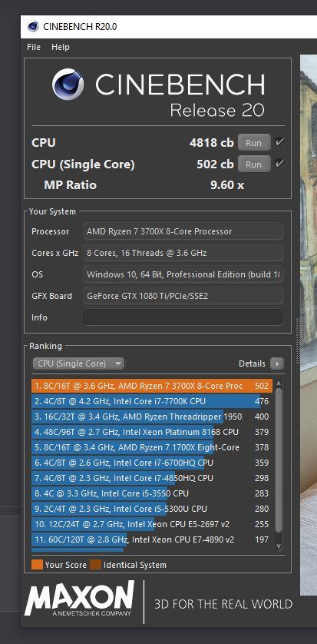Run the CPU (Single Core) benchmark
This screenshot has height=644, width=317.
click(254, 164)
